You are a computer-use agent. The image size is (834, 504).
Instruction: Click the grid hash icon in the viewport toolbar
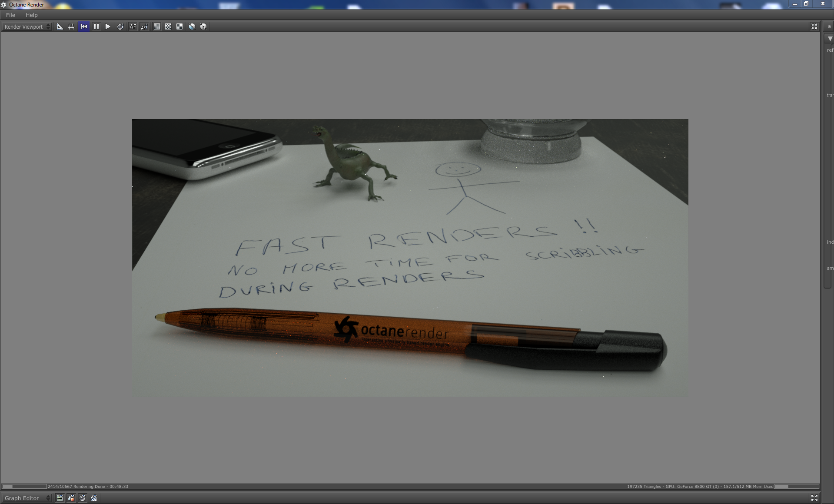pyautogui.click(x=71, y=27)
